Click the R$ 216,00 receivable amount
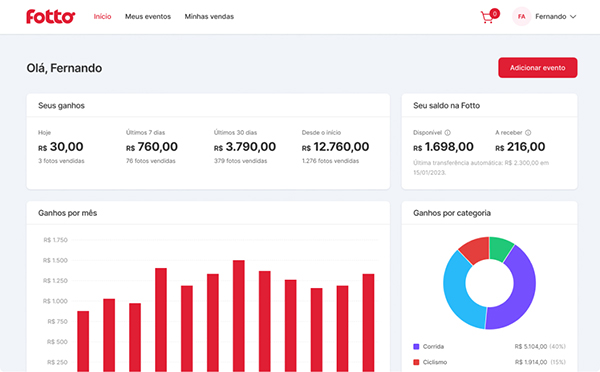This screenshot has height=372, width=600. (520, 147)
